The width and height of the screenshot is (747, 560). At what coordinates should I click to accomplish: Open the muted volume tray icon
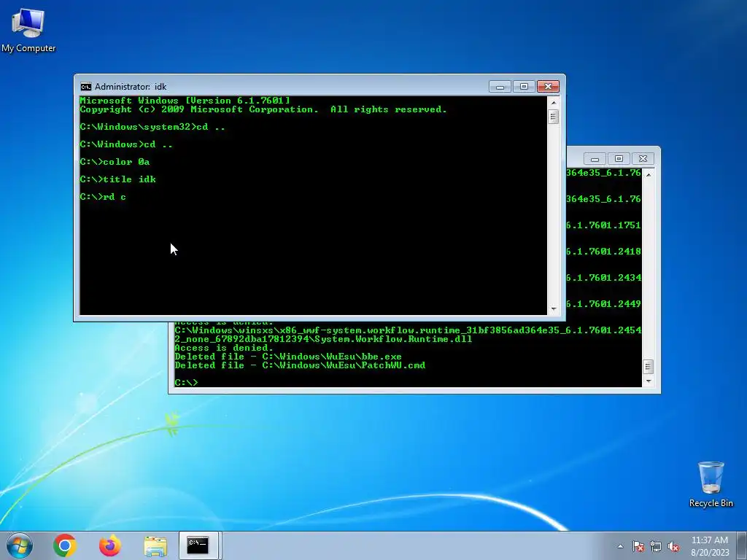(x=673, y=546)
